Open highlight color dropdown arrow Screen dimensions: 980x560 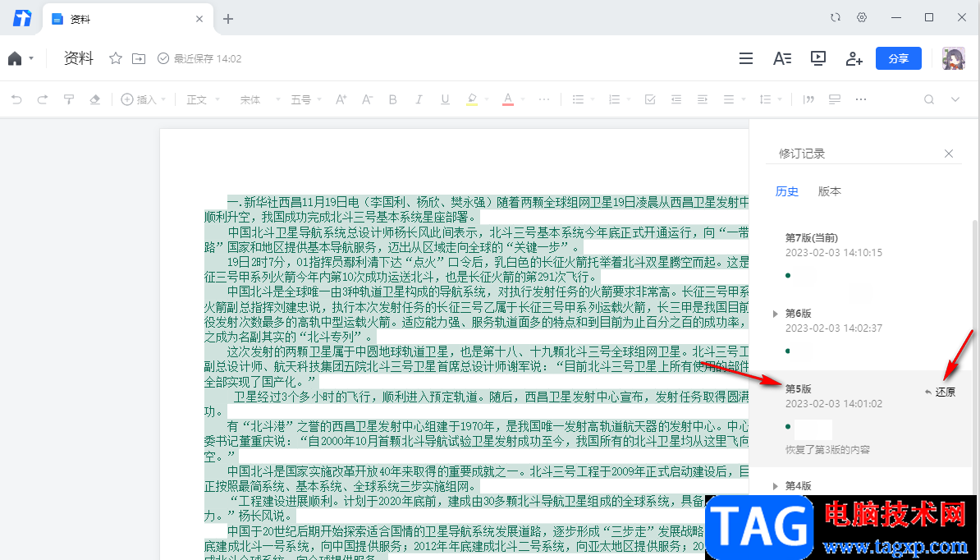485,99
